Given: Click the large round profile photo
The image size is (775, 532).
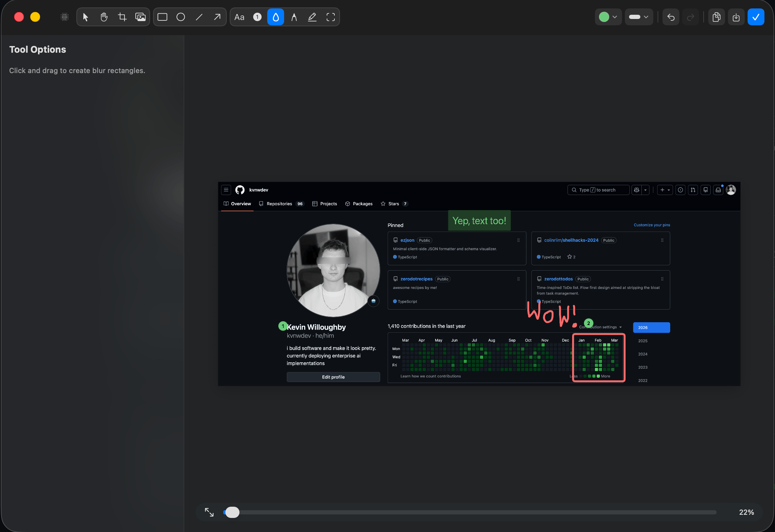Looking at the screenshot, I should (333, 271).
